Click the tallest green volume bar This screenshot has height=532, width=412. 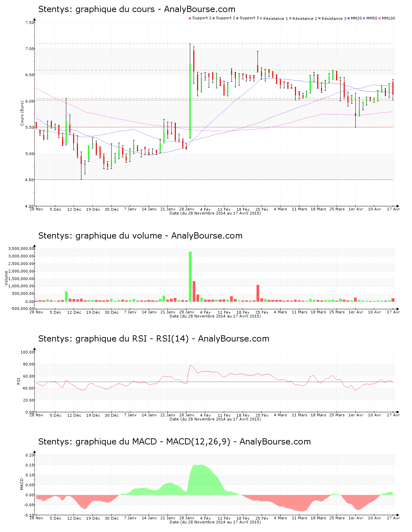(190, 277)
